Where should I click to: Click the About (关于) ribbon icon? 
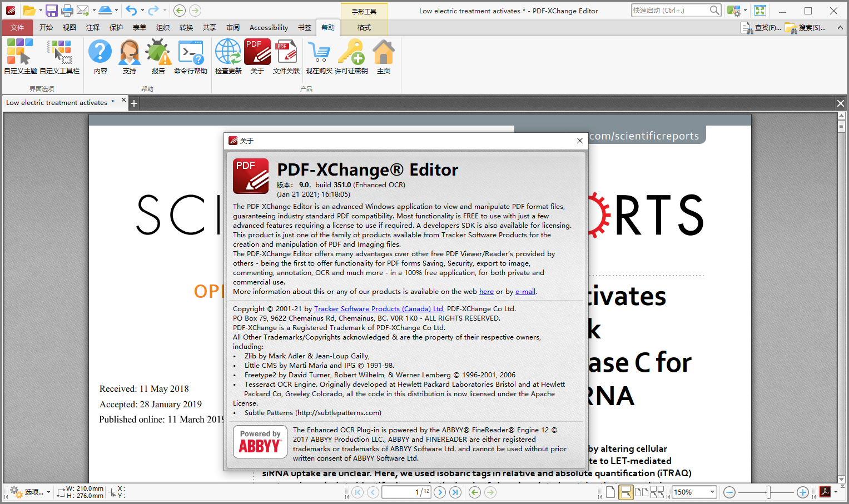(257, 57)
